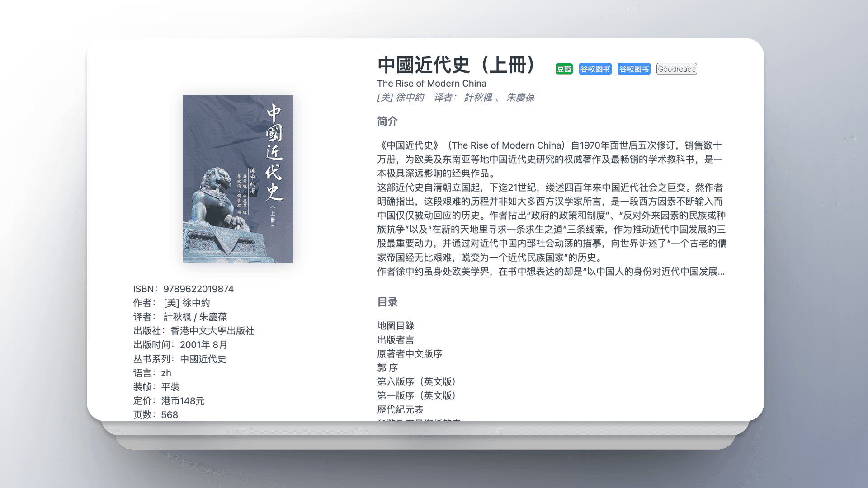Click the summary's first paragraph starting 《中国近代史》
This screenshot has height=488, width=868.
(550, 160)
